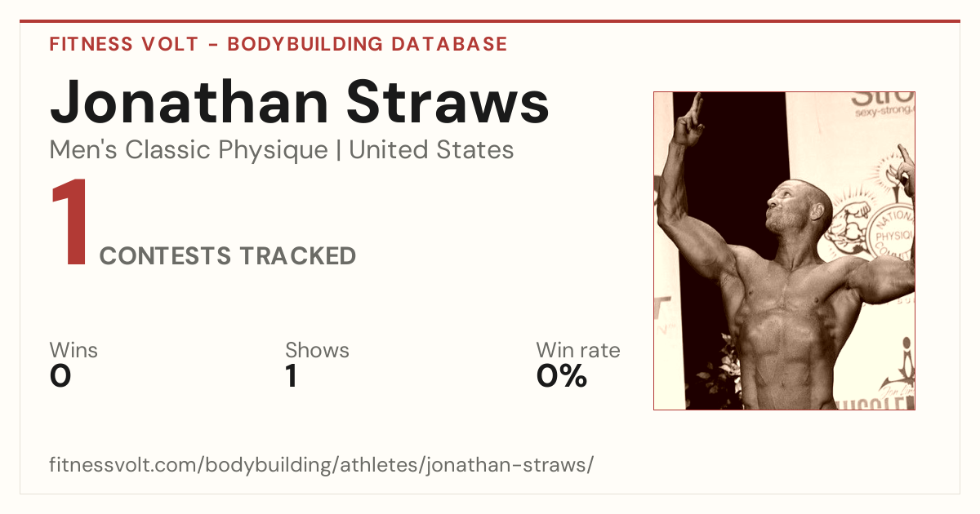Open the fitnessvolt.com athlete URL link
The height and width of the screenshot is (514, 980).
pyautogui.click(x=322, y=466)
